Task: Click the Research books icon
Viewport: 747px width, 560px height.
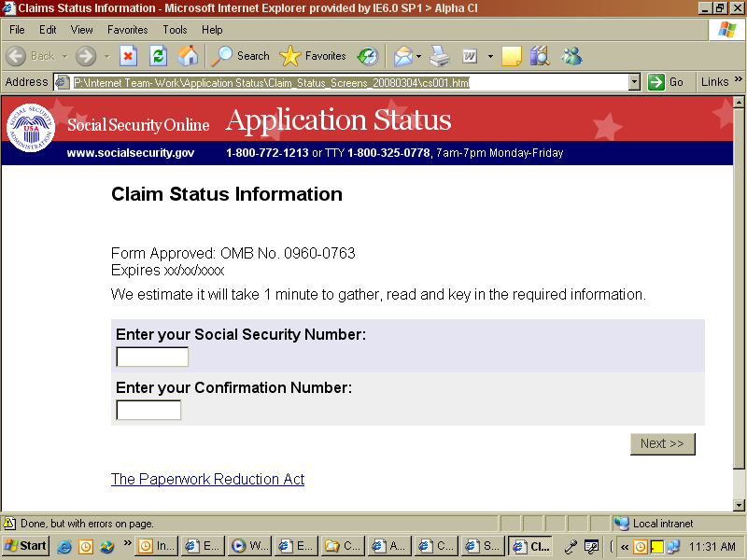Action: point(540,56)
